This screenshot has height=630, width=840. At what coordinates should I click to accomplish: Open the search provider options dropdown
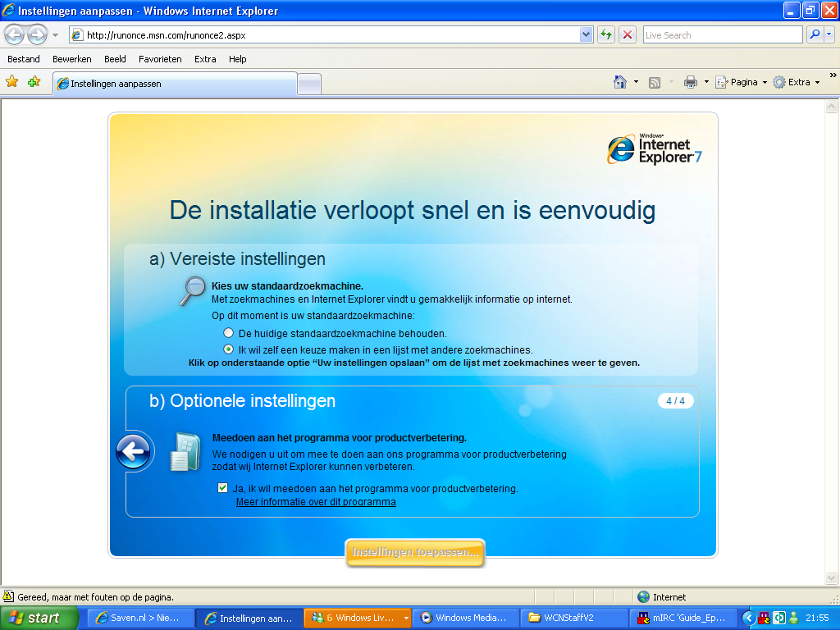click(x=829, y=35)
